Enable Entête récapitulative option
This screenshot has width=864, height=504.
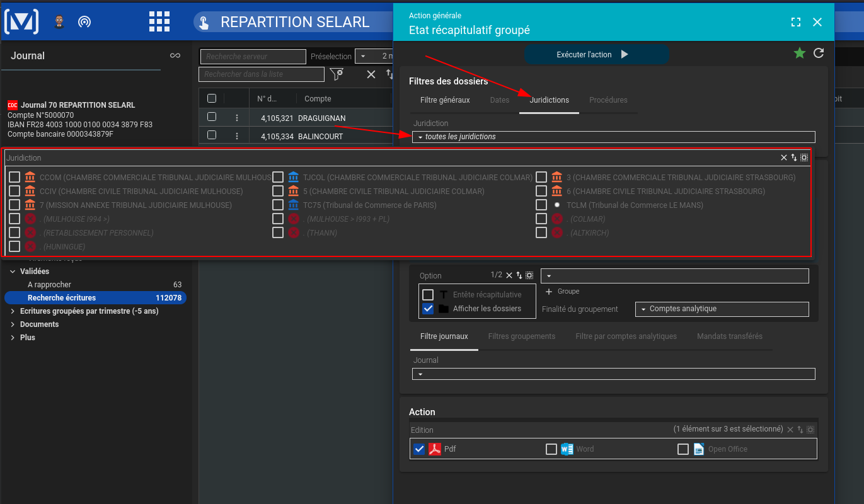click(x=428, y=295)
